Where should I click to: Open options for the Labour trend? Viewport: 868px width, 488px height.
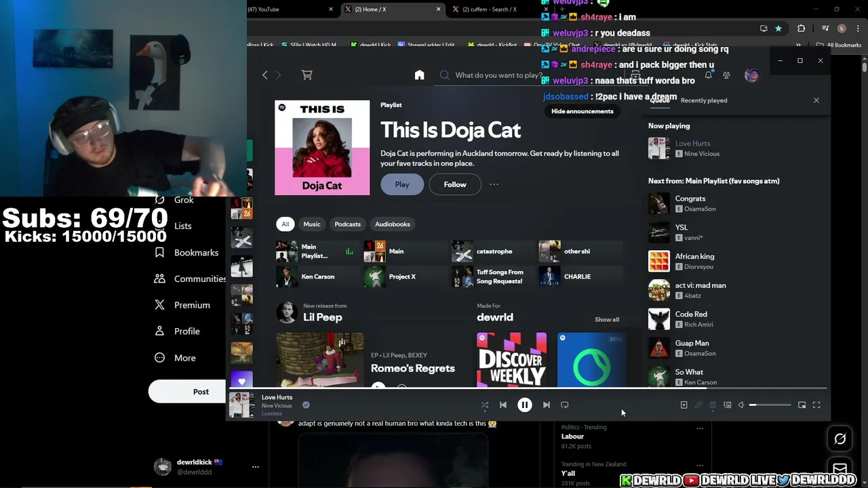[x=700, y=428]
